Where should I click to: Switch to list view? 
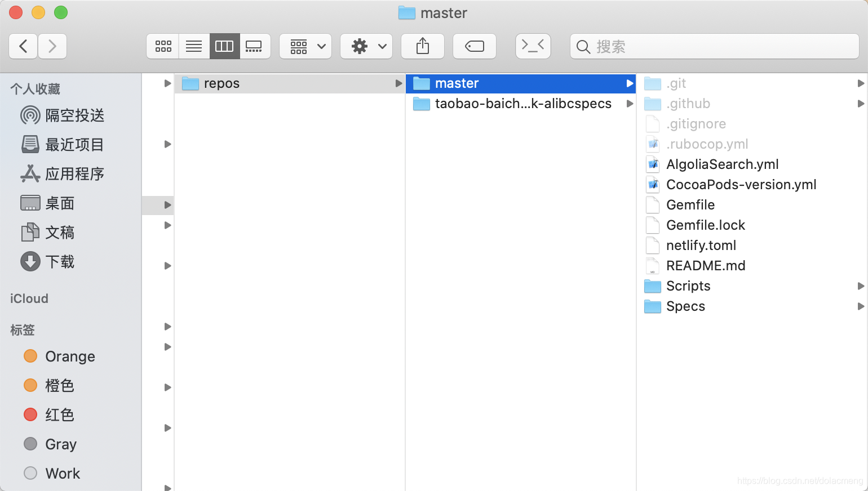194,46
